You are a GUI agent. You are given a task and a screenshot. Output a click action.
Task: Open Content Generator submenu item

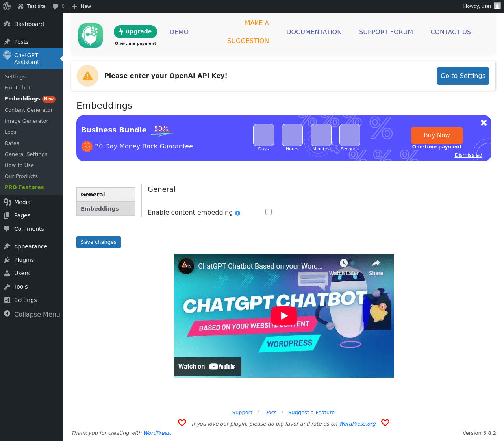[29, 110]
